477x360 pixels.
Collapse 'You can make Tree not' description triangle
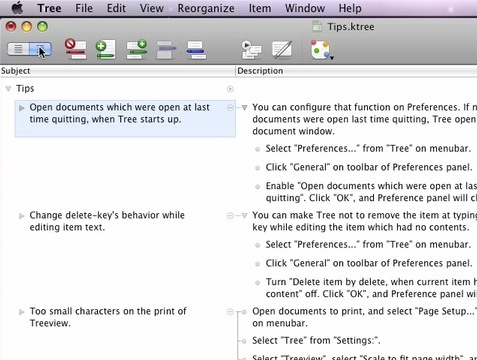pos(245,216)
